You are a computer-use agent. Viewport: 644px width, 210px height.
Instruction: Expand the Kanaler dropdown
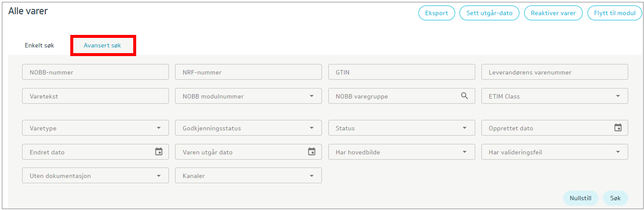pos(312,176)
